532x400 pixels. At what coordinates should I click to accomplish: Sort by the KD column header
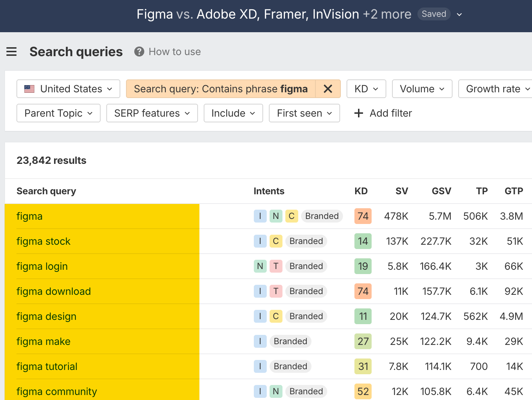point(361,191)
